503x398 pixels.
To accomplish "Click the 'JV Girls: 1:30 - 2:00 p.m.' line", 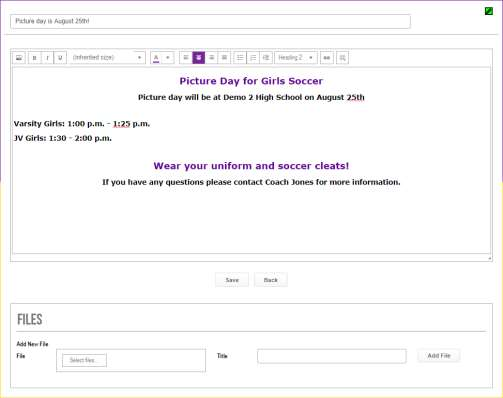I will click(x=63, y=138).
